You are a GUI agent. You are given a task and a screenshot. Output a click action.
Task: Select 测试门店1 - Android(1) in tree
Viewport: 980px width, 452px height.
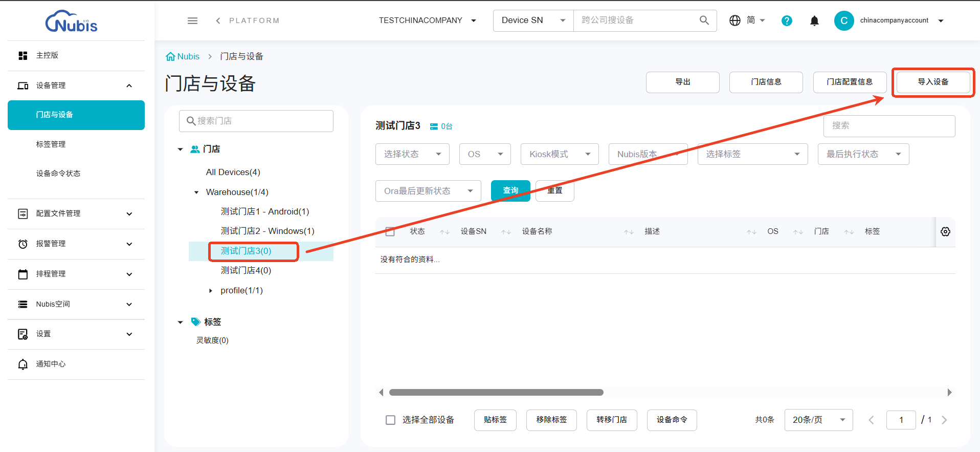tap(265, 212)
